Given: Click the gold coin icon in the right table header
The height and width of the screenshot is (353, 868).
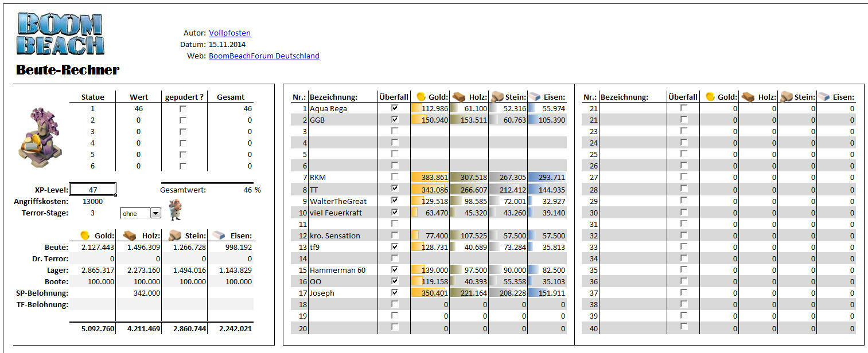Looking at the screenshot, I should point(710,97).
